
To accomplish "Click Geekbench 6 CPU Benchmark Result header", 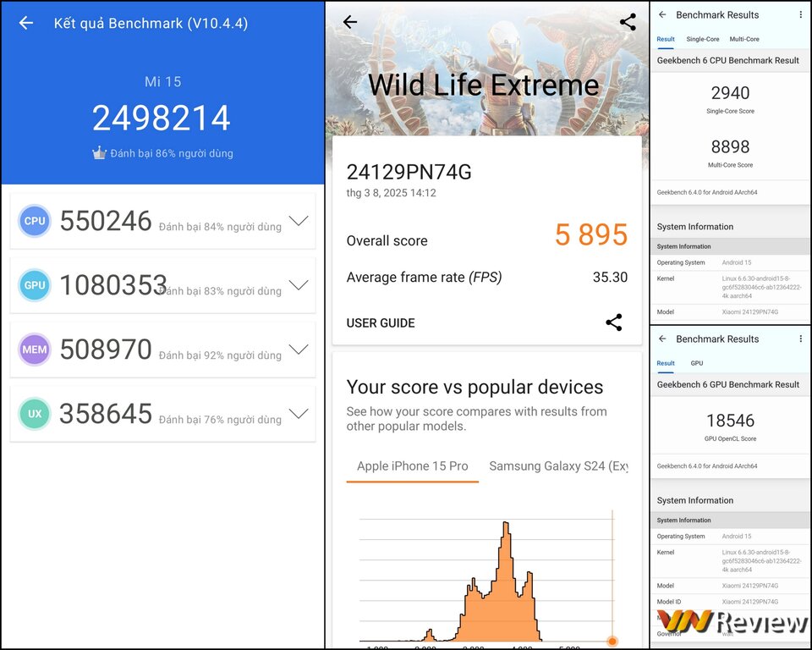I will coord(727,61).
